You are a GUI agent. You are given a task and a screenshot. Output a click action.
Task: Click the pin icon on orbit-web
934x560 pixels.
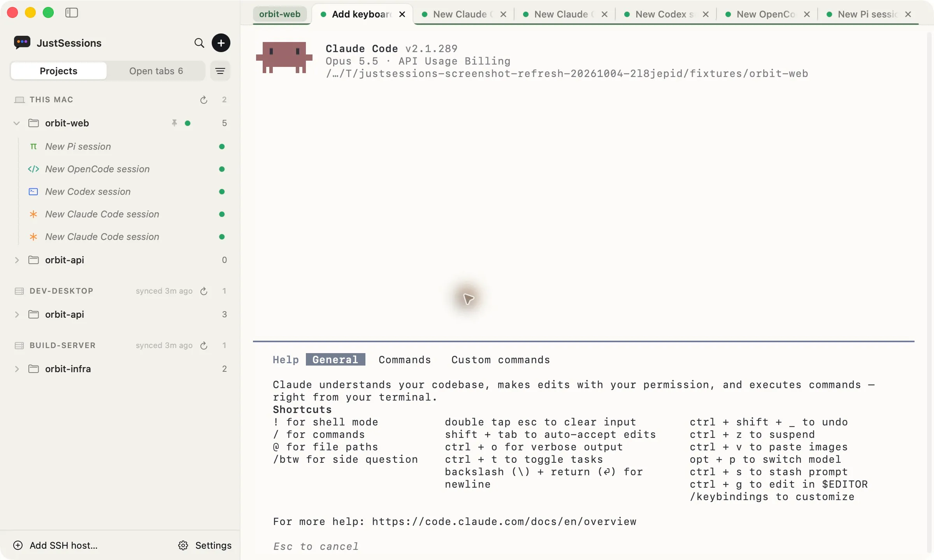174,123
